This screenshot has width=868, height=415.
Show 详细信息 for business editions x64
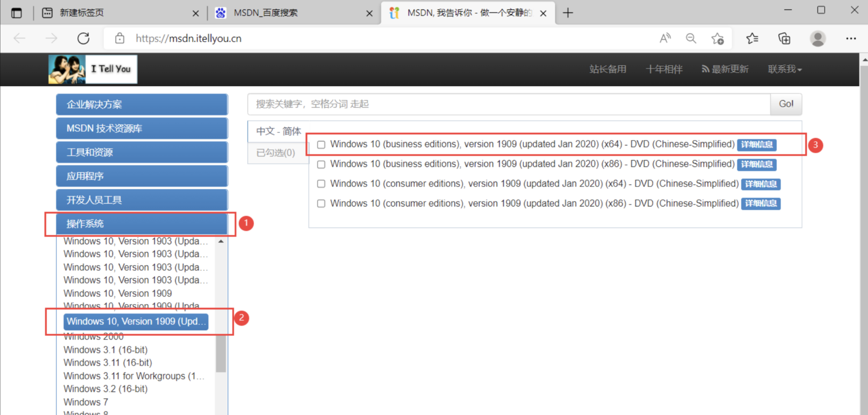(757, 145)
